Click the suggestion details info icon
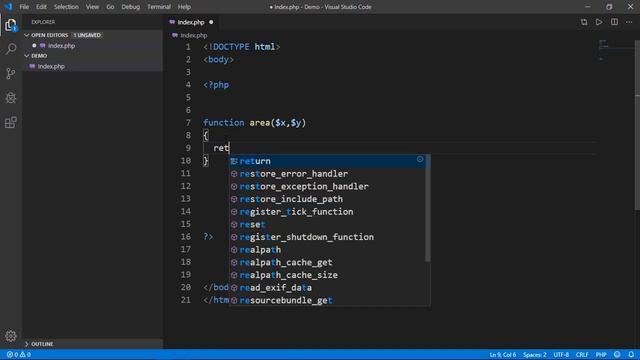This screenshot has height=360, width=640. tap(420, 159)
